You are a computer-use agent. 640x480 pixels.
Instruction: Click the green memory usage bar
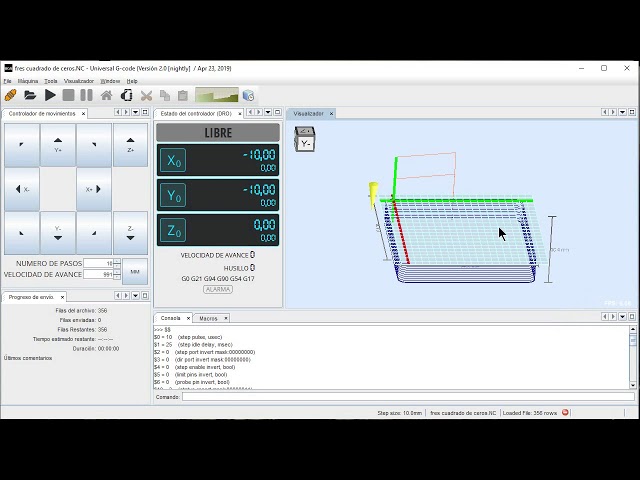[x=217, y=95]
